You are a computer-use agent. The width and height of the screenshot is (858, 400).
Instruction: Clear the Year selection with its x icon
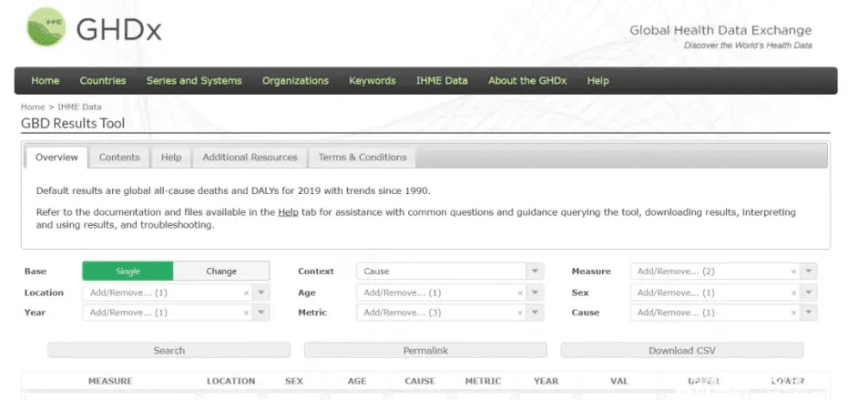tap(246, 313)
